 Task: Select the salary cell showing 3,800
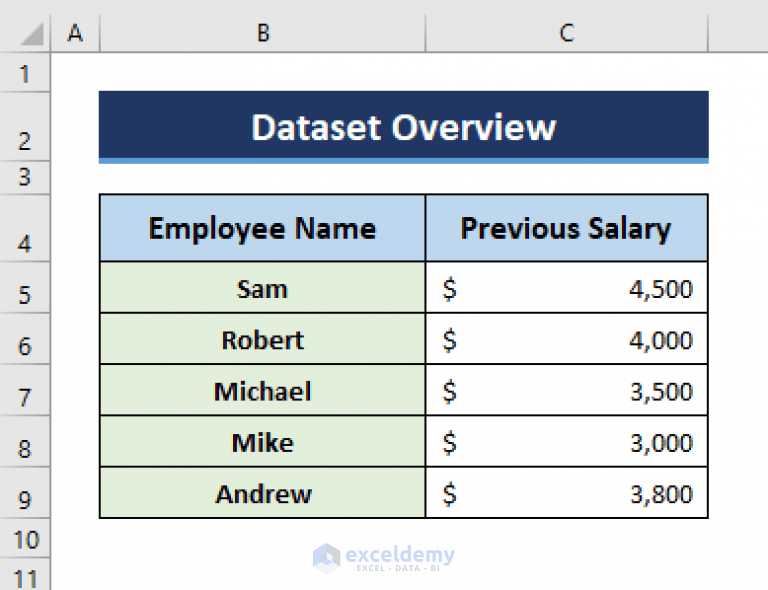[x=567, y=493]
